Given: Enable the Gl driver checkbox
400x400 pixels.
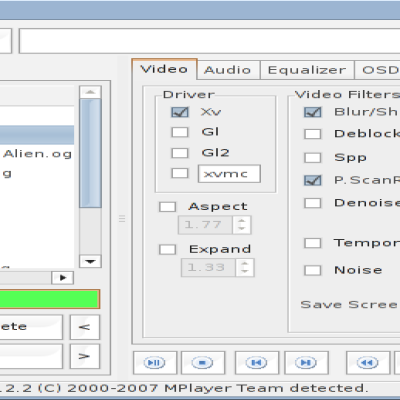Looking at the screenshot, I should 180,132.
